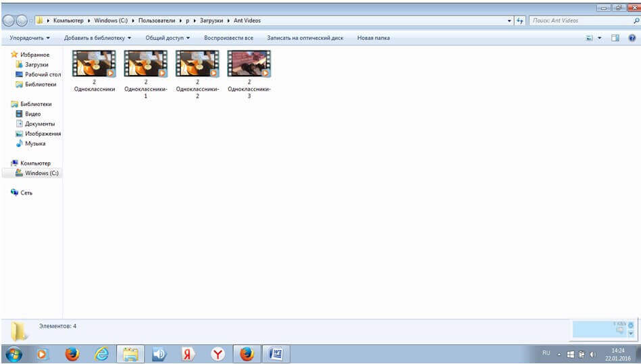The height and width of the screenshot is (364, 641).
Task: Create a folder with Новая папка
Action: 373,38
